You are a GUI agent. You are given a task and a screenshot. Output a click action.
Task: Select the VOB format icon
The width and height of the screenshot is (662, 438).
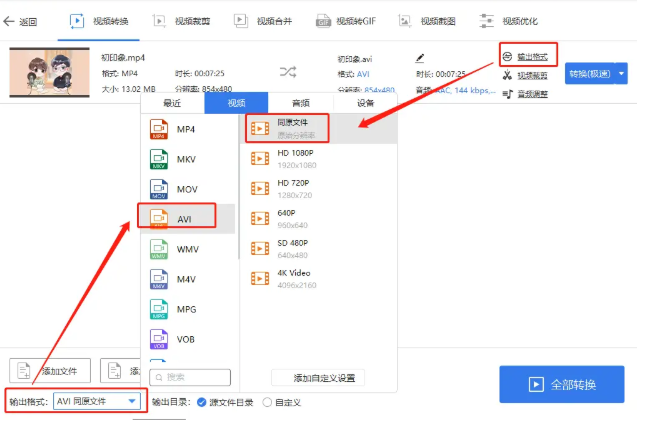pos(159,339)
